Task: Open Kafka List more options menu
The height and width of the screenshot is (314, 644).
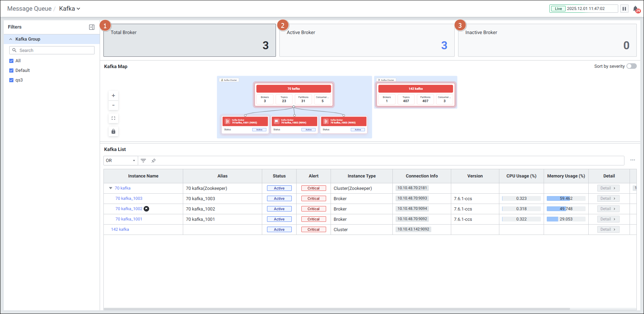Action: 632,160
